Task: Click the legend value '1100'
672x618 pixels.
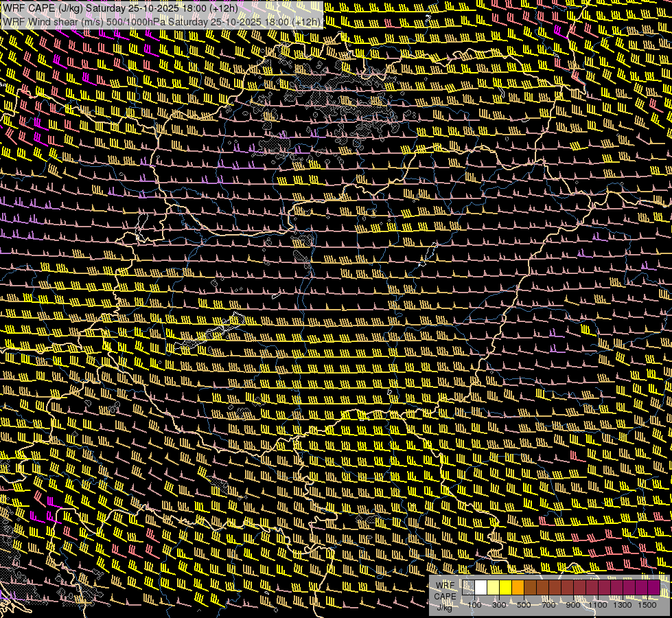Action: [x=597, y=605]
